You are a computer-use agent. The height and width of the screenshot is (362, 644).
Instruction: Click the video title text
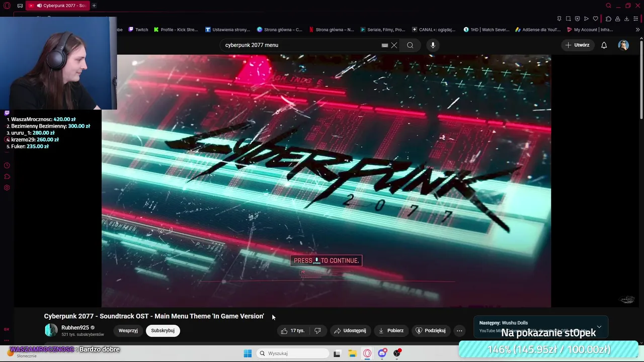[154, 316]
